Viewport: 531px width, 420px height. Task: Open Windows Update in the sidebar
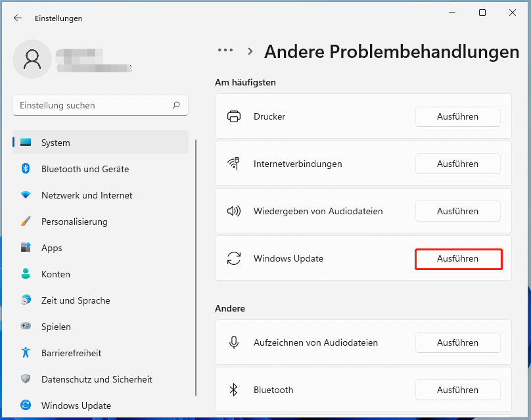[x=101, y=405]
